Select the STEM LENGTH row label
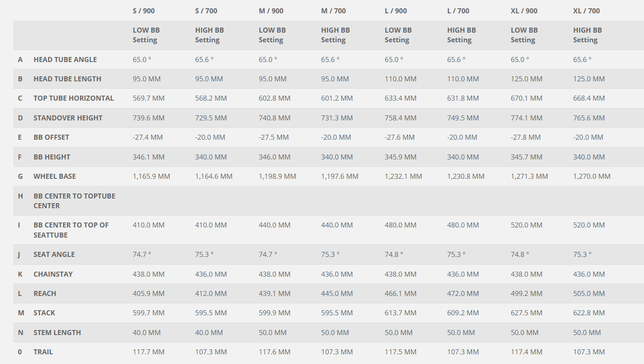 57,332
